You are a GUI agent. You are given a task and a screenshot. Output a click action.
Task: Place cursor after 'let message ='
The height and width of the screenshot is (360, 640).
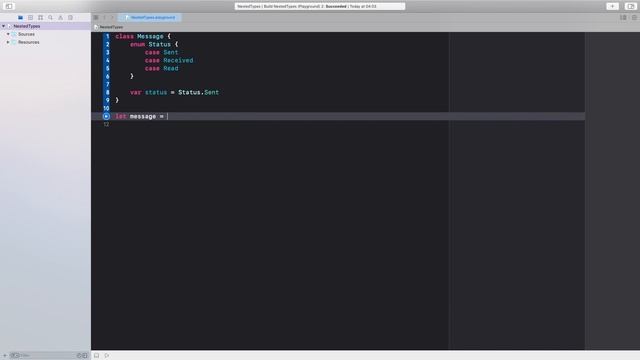pyautogui.click(x=167, y=116)
